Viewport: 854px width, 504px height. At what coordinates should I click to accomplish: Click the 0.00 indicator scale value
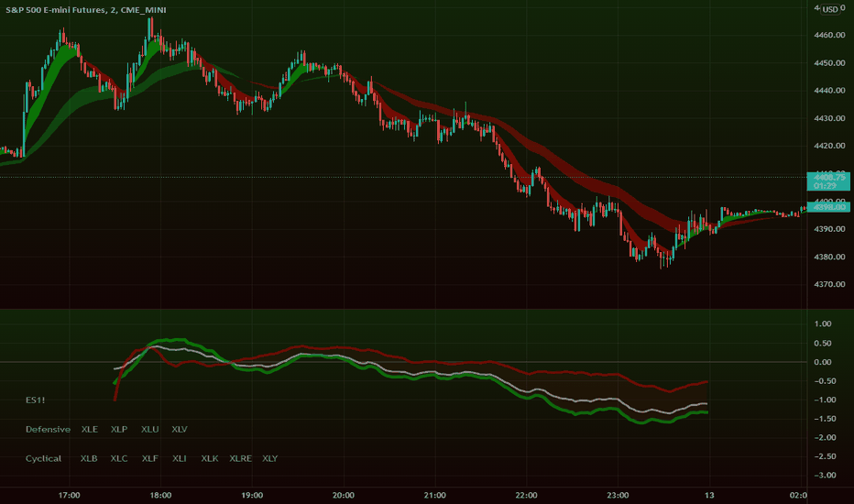coord(823,362)
